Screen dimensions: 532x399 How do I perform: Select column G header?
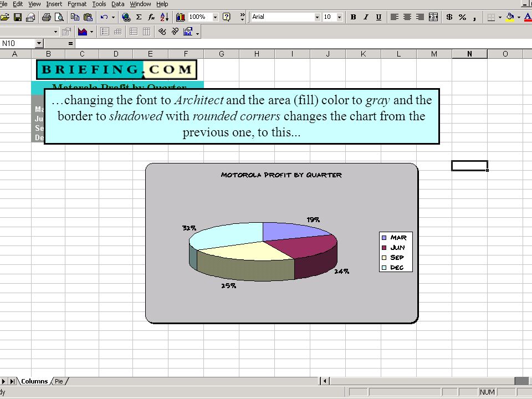coord(222,54)
